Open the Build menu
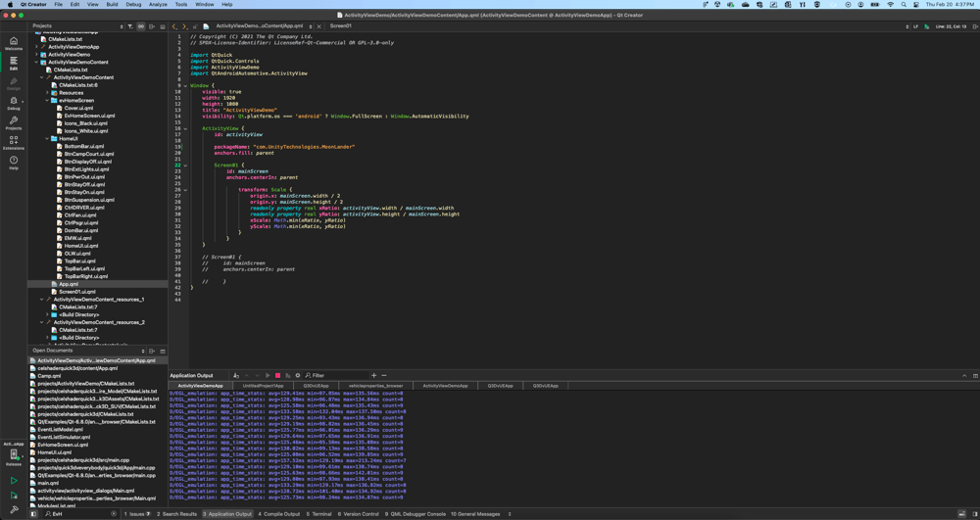 (x=112, y=5)
